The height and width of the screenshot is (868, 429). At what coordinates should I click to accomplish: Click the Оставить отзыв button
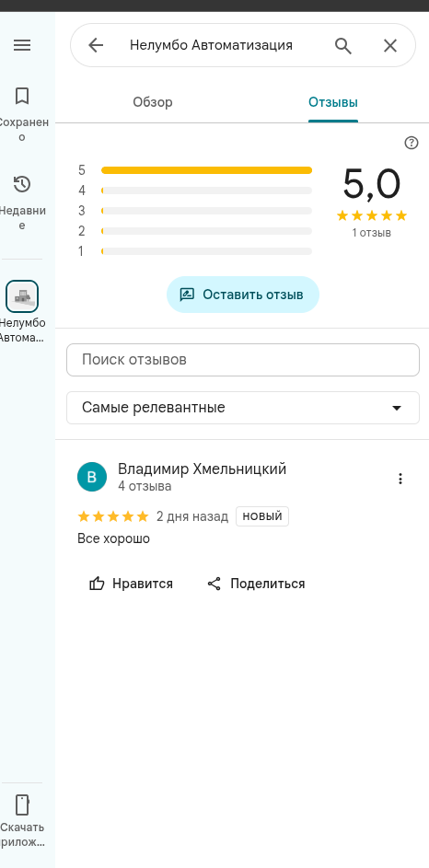tap(243, 295)
